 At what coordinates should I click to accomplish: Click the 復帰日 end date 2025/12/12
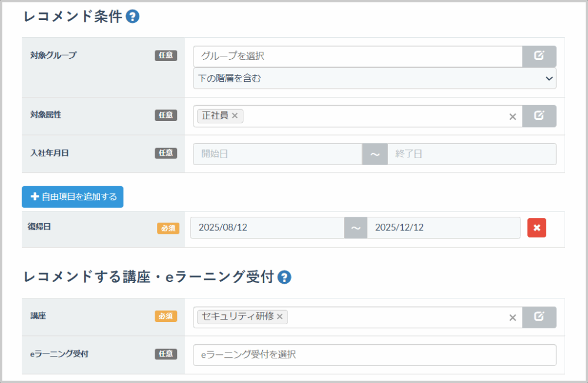[x=443, y=228]
